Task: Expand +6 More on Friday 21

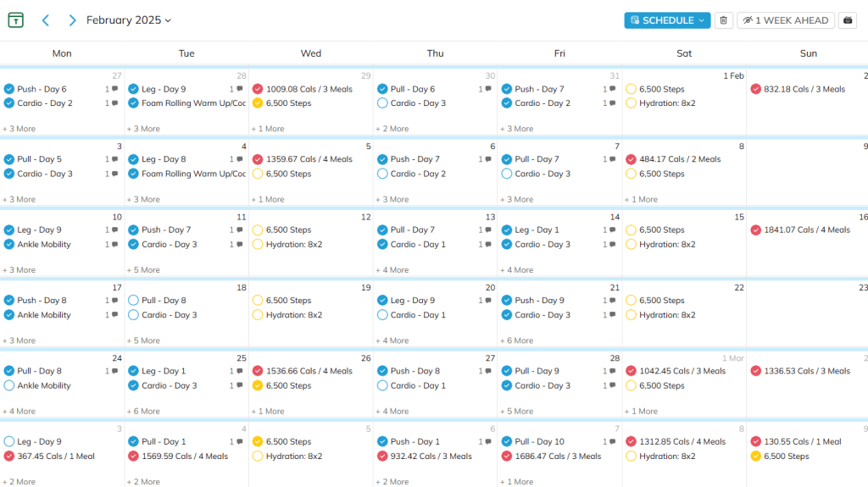Action: [521, 340]
